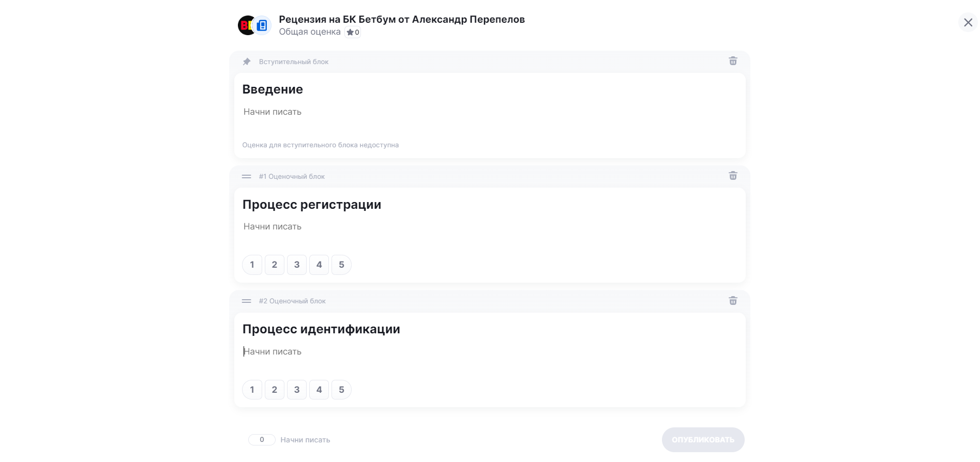
Task: Click the Бетбум bookmaker logo avatar
Action: click(x=246, y=25)
